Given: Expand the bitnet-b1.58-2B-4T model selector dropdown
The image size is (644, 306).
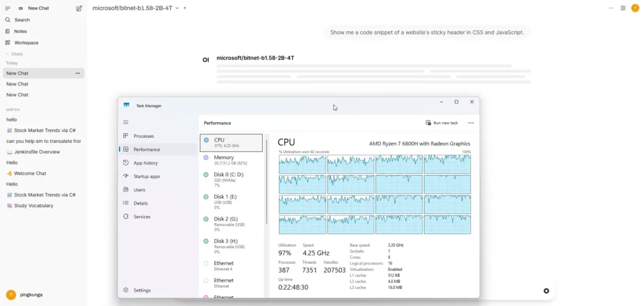Looking at the screenshot, I should pyautogui.click(x=177, y=8).
